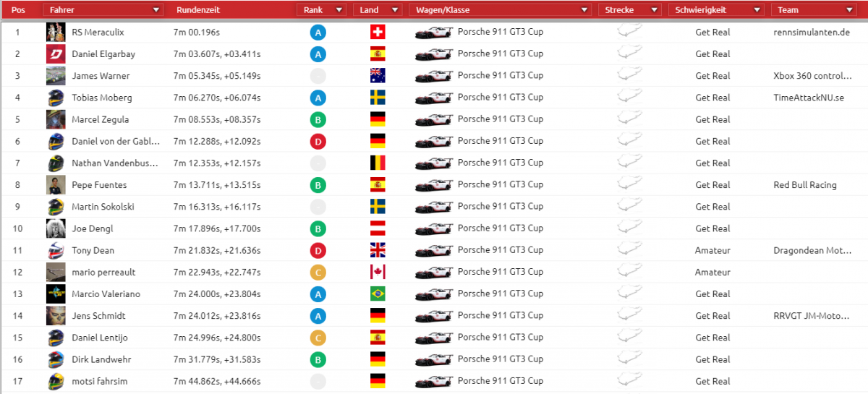Click the Canadian flag in mario perreault's row
This screenshot has height=394, width=868.
[x=378, y=272]
